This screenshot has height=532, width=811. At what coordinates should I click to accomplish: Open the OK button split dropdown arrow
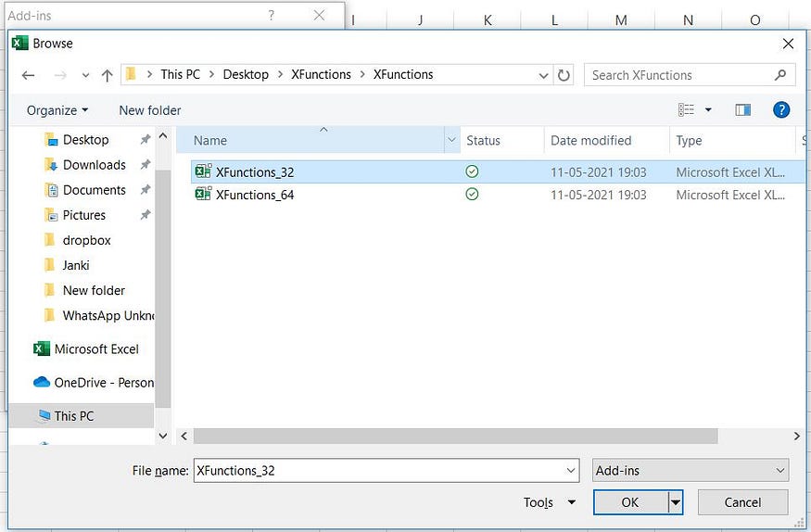(676, 502)
